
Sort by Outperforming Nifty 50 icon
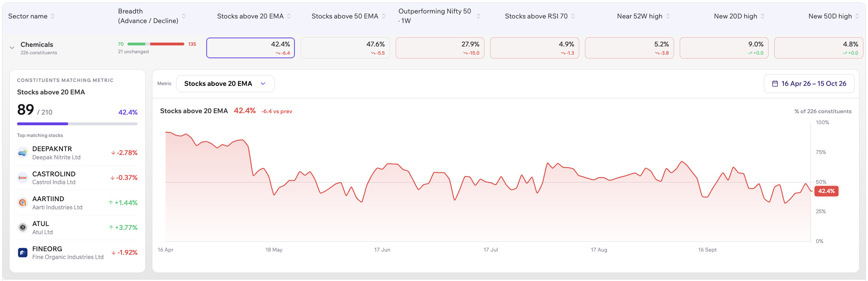tap(478, 16)
